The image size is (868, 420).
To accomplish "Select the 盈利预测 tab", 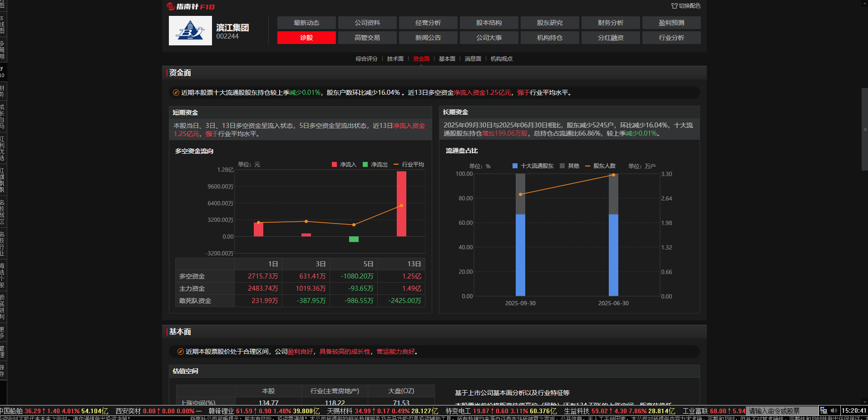I will tap(671, 23).
